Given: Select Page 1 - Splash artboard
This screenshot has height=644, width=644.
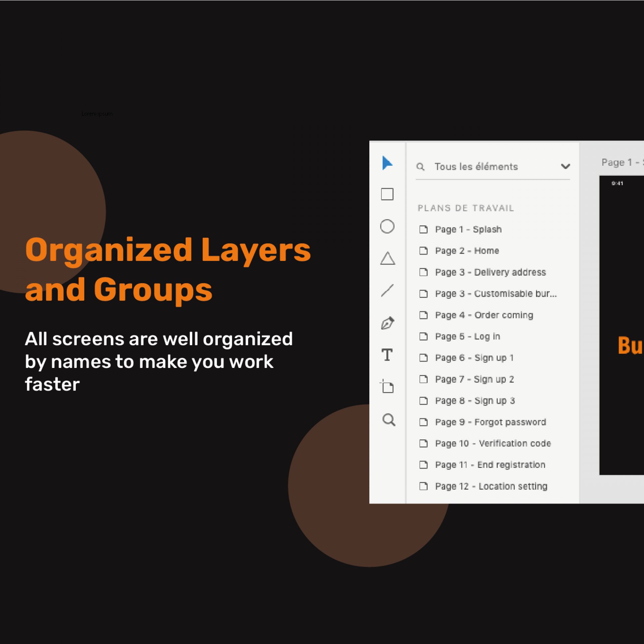Looking at the screenshot, I should pos(468,229).
